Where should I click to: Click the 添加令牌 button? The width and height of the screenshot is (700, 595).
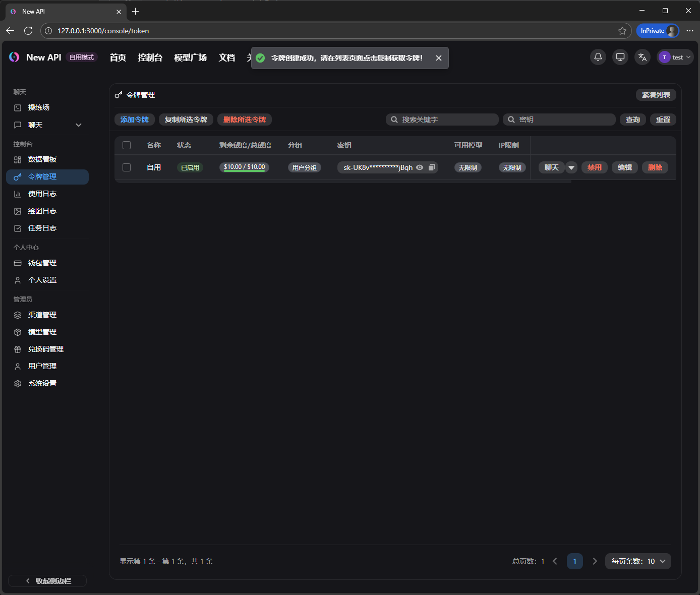pyautogui.click(x=134, y=120)
